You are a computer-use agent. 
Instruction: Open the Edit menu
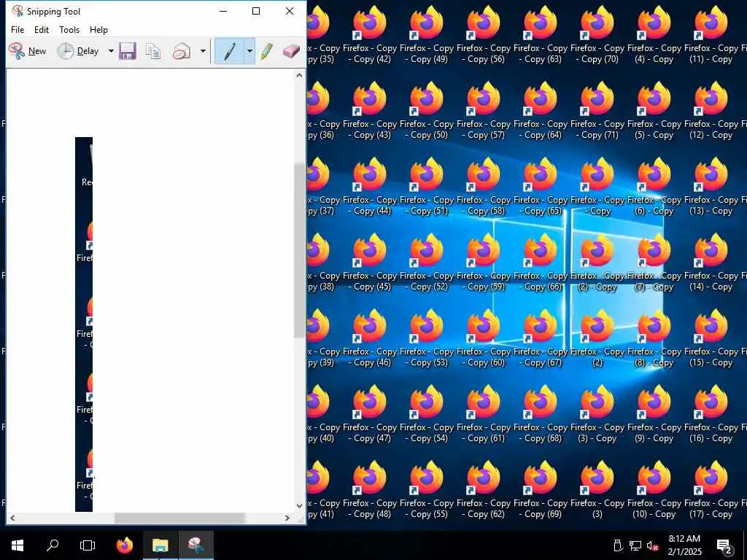(42, 29)
